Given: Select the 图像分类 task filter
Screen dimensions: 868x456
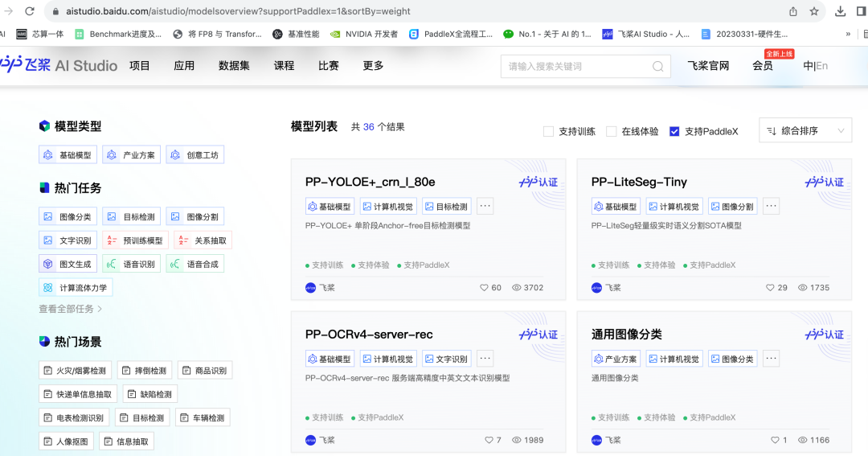Looking at the screenshot, I should point(68,216).
